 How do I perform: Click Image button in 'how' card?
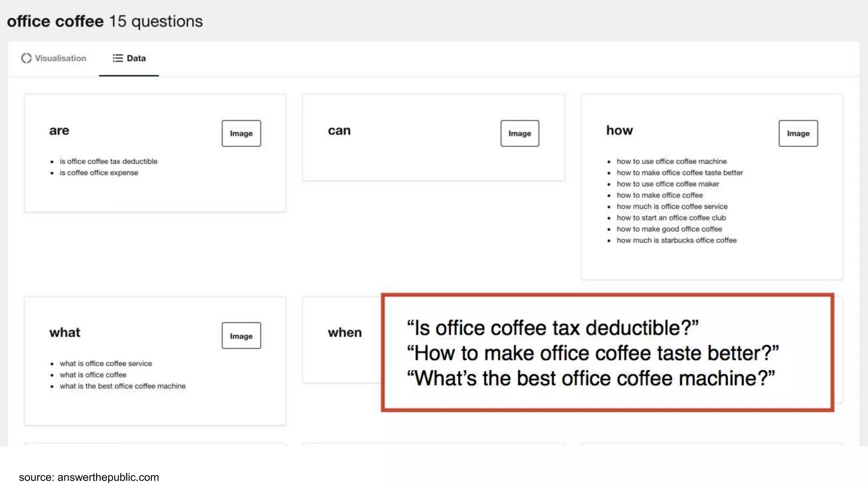[798, 133]
